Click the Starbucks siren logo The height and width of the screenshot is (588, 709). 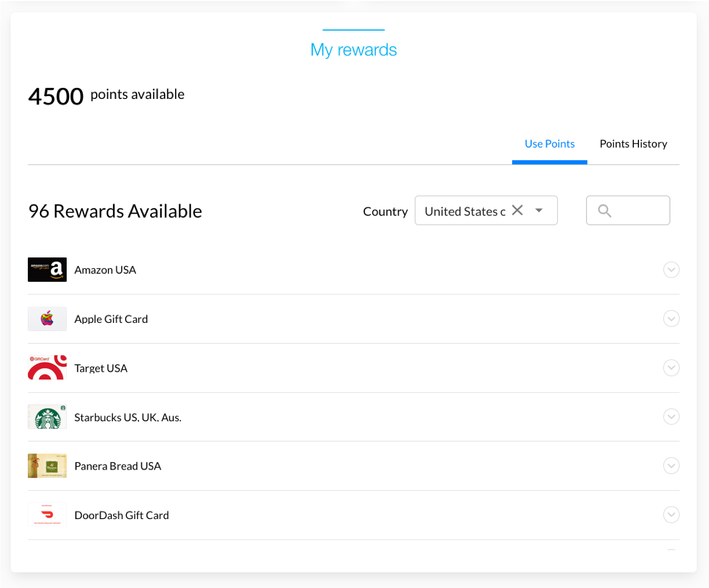tap(47, 417)
